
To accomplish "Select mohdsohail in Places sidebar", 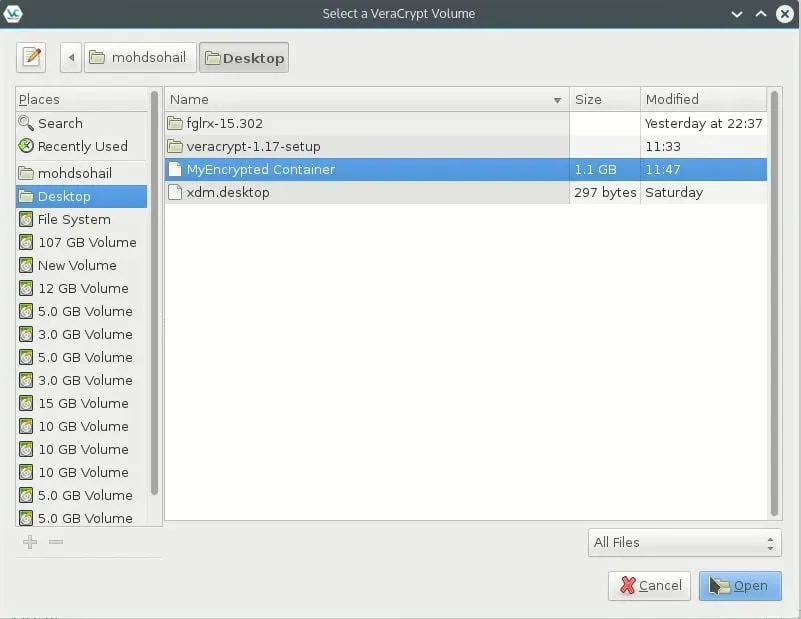I will pos(82,173).
